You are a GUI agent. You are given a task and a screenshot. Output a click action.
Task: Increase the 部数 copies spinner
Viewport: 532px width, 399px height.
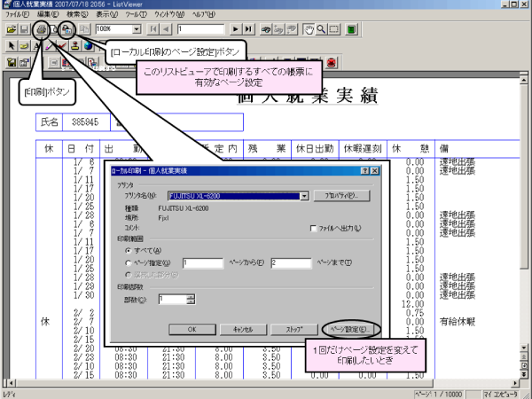click(191, 296)
